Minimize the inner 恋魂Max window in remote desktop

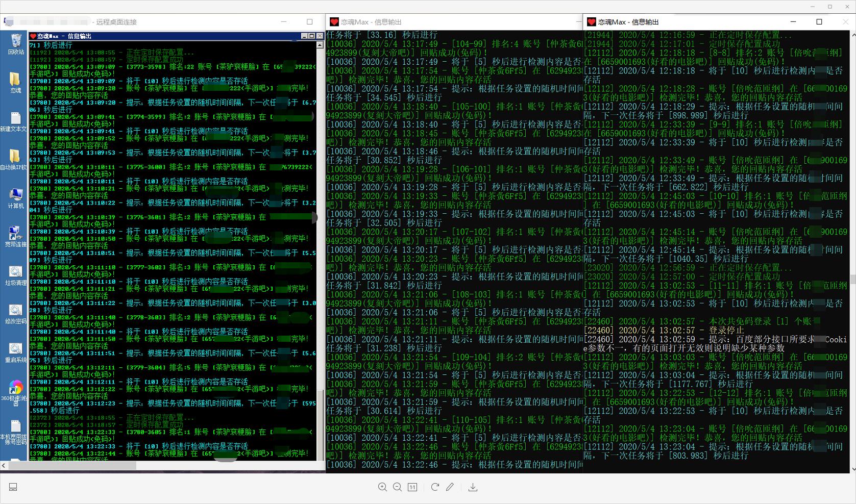(x=304, y=36)
